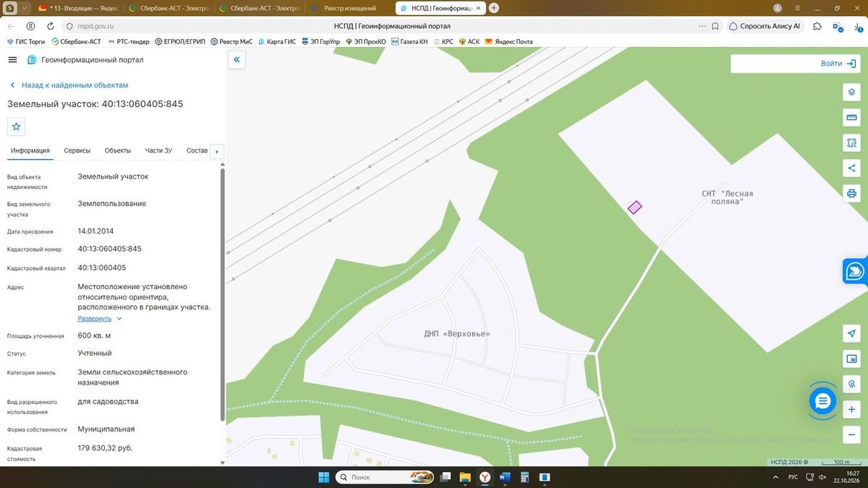
Task: Open Спросить Алису AI assistant
Action: click(765, 26)
